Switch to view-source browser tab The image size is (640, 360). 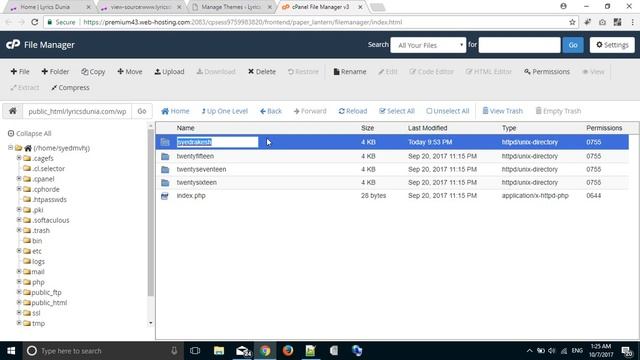(140, 7)
